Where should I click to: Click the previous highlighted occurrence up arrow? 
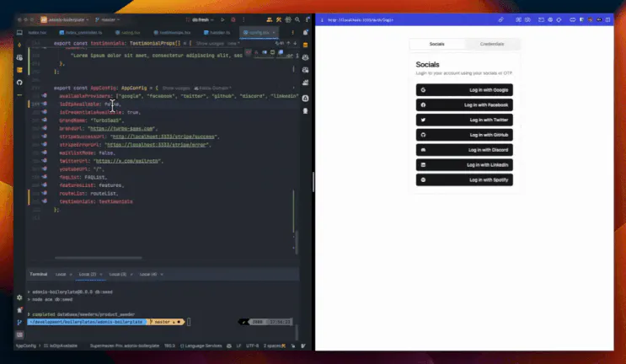288,43
